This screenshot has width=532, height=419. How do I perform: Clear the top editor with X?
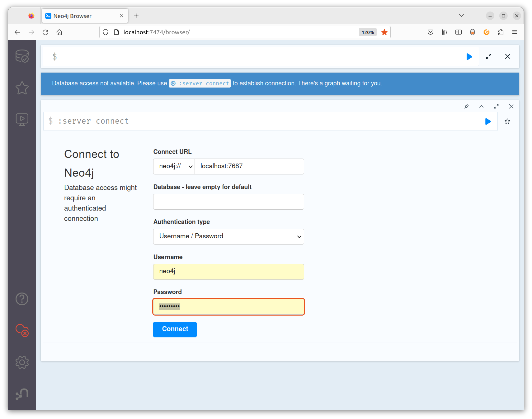[x=508, y=56]
